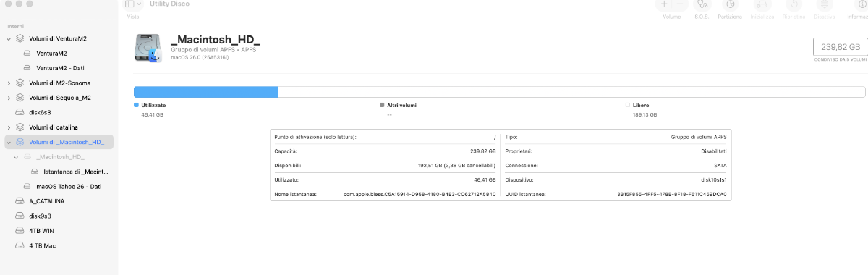Click the UUID istantanea value
The image size is (868, 275).
(672, 195)
